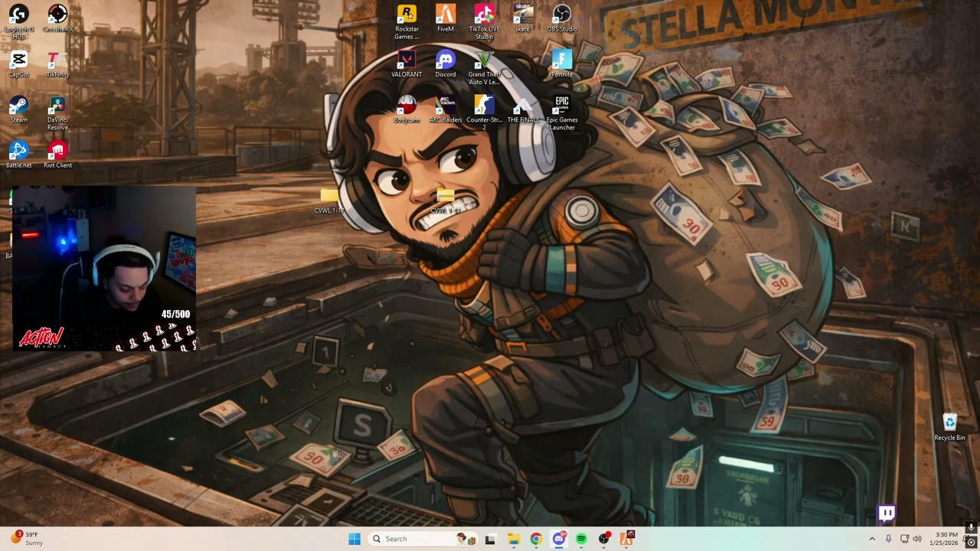This screenshot has height=551, width=980.
Task: Select the CapCut desktop icon
Action: point(18,64)
